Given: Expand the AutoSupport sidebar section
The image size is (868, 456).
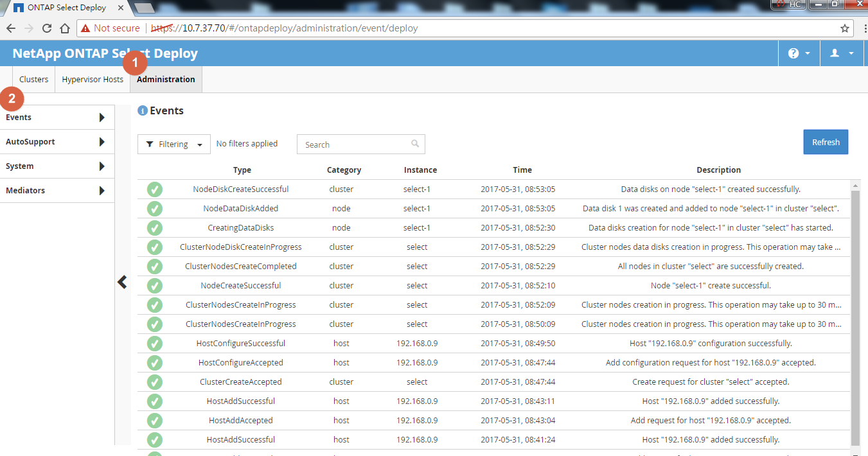Looking at the screenshot, I should click(x=57, y=142).
